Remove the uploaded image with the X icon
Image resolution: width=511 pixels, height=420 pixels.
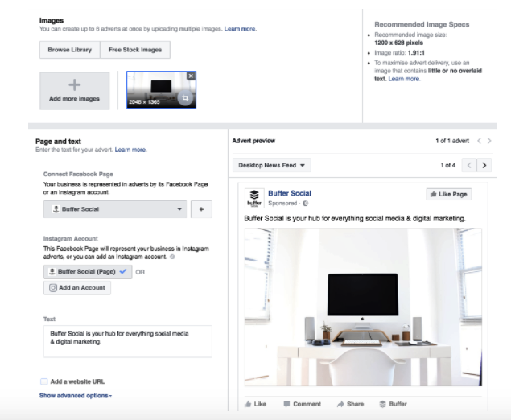coord(191,76)
